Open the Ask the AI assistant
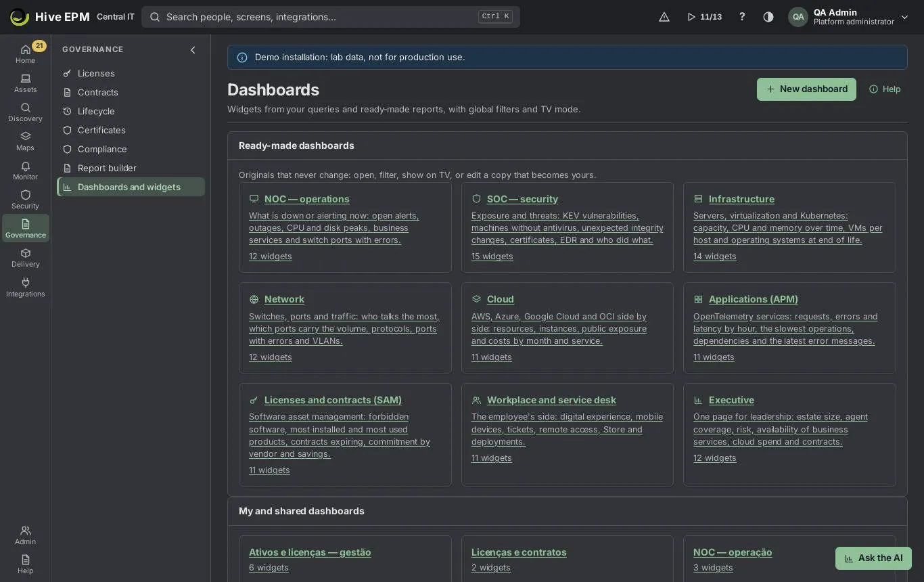This screenshot has height=582, width=924. (873, 558)
